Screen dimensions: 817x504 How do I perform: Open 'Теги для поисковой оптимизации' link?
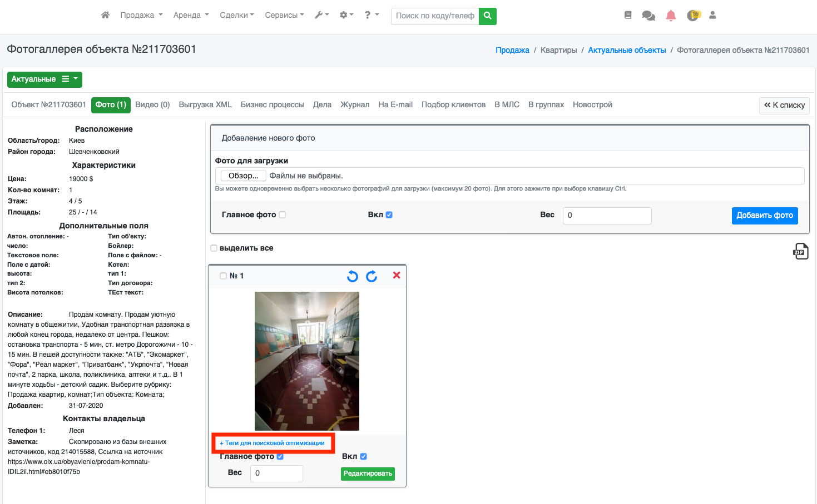[x=272, y=443]
